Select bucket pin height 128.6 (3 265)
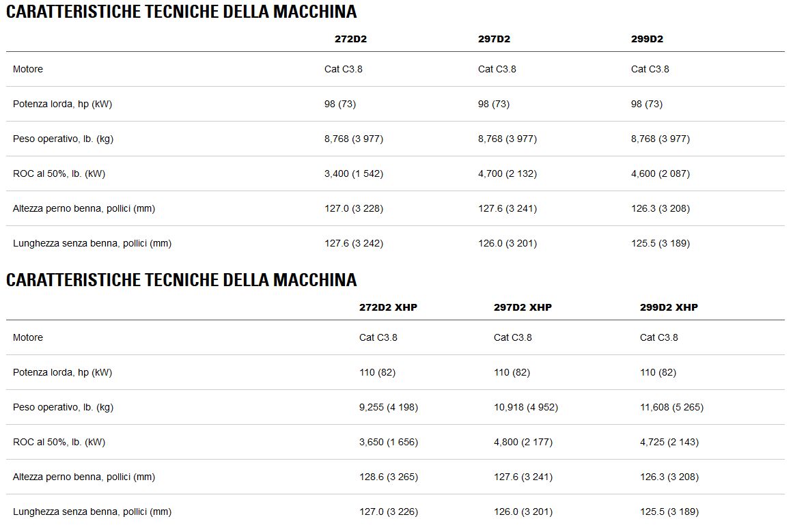The image size is (793, 532). [389, 477]
